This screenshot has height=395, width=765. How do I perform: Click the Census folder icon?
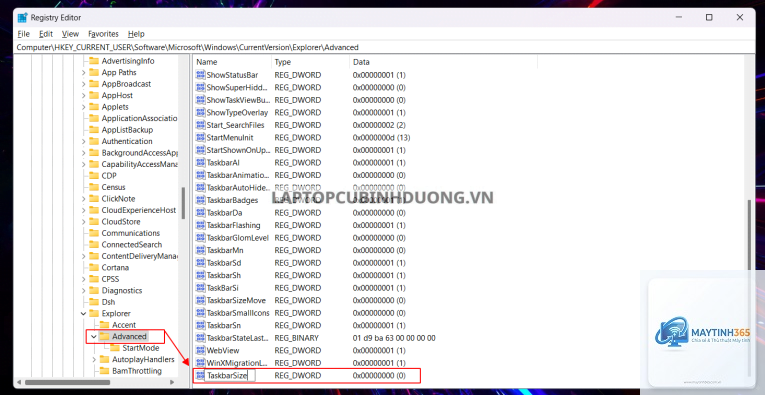pos(94,187)
